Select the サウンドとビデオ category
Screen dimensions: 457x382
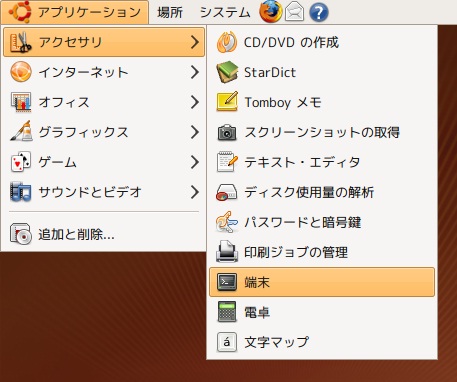tap(104, 192)
